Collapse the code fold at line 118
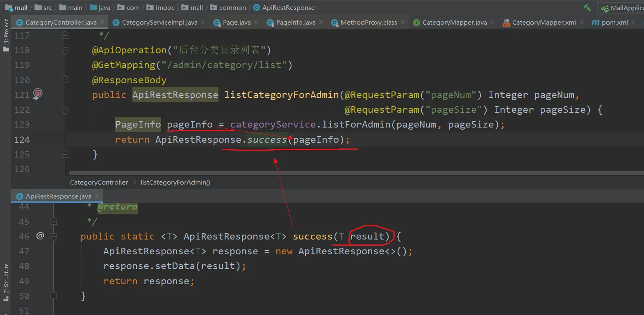Image resolution: width=644 pixels, height=315 pixels. coord(65,50)
